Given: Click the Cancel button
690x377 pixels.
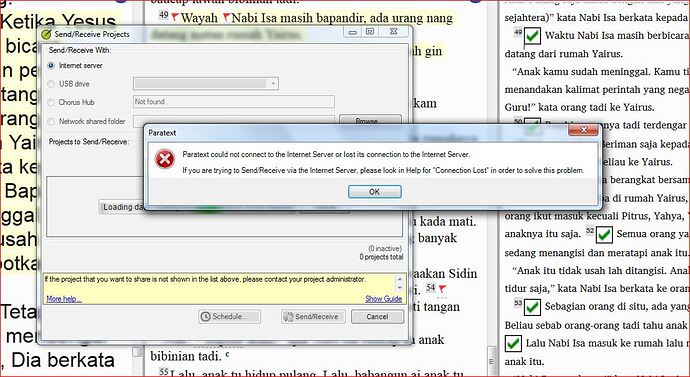Looking at the screenshot, I should [377, 317].
